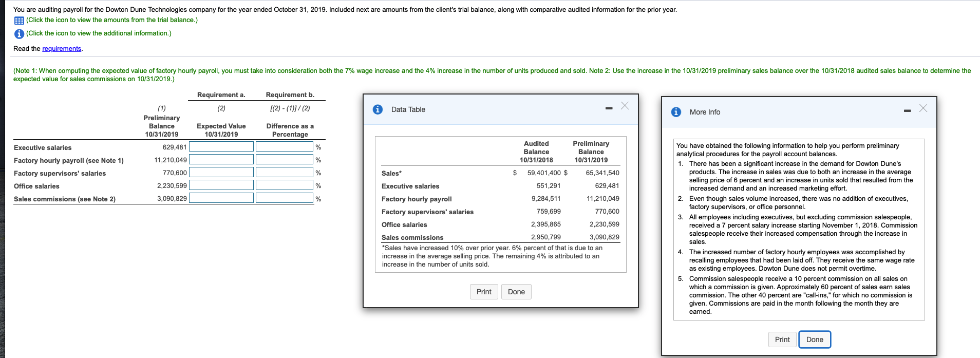This screenshot has height=358, width=980.
Task: Select Sales commissions expected value field
Action: click(221, 198)
